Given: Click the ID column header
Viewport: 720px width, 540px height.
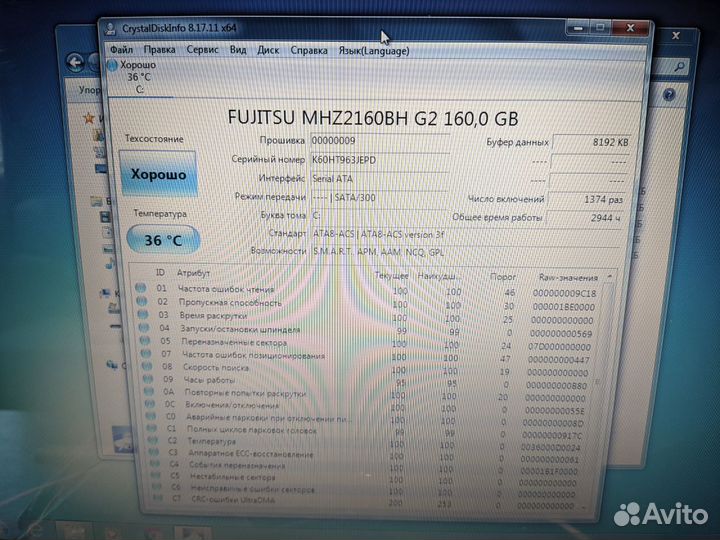Looking at the screenshot, I should [160, 272].
